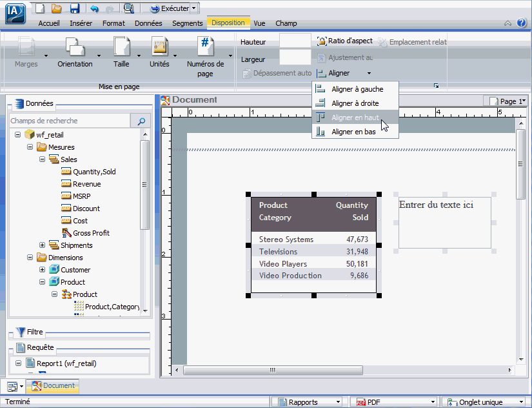The height and width of the screenshot is (408, 532).
Task: Click the Exécuter run button
Action: click(170, 8)
